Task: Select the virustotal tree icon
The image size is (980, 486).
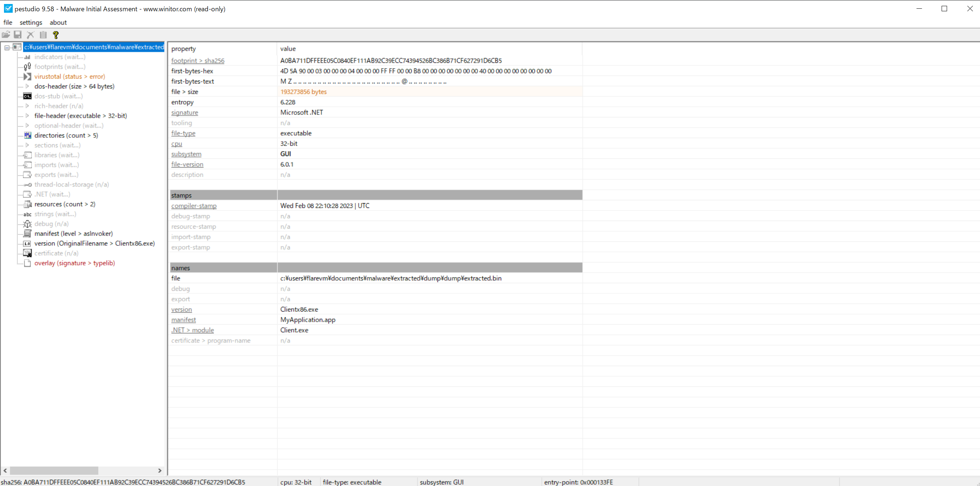Action: click(x=27, y=76)
